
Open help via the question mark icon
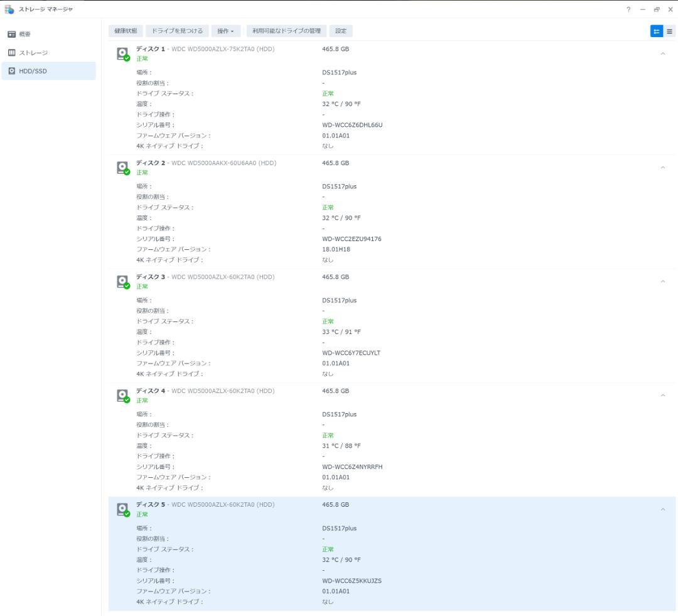tap(628, 9)
